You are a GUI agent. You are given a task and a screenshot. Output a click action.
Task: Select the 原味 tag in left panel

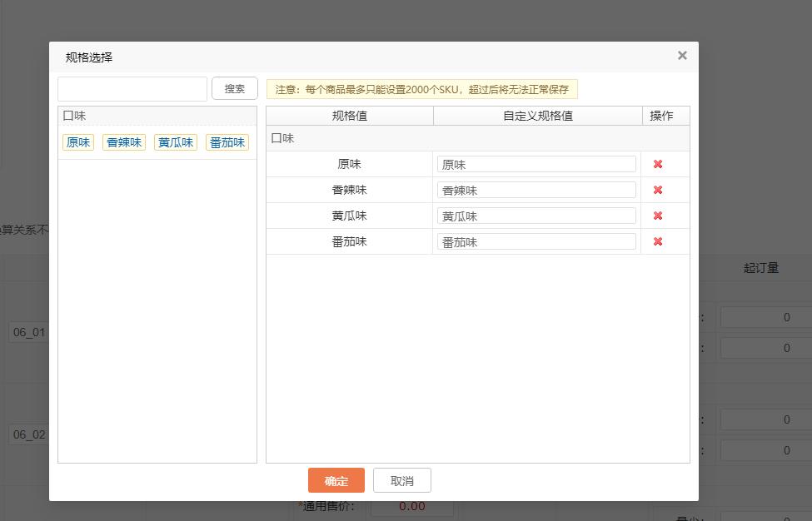pyautogui.click(x=78, y=142)
